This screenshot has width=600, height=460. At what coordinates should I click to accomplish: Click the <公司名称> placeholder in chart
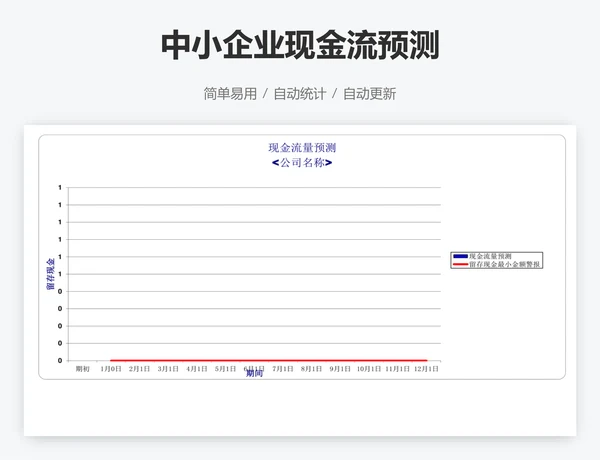point(302,163)
